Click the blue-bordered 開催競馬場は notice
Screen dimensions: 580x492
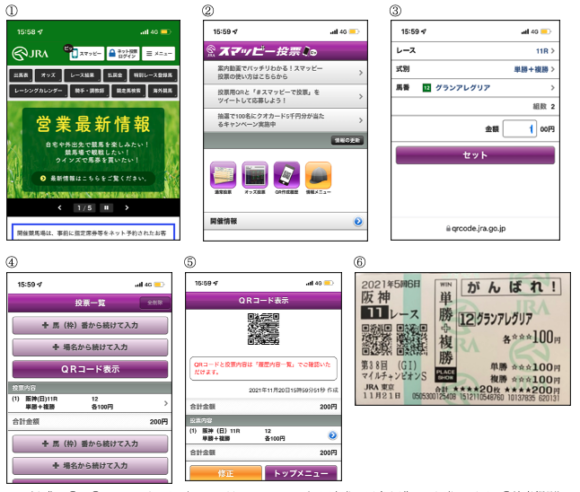(93, 232)
